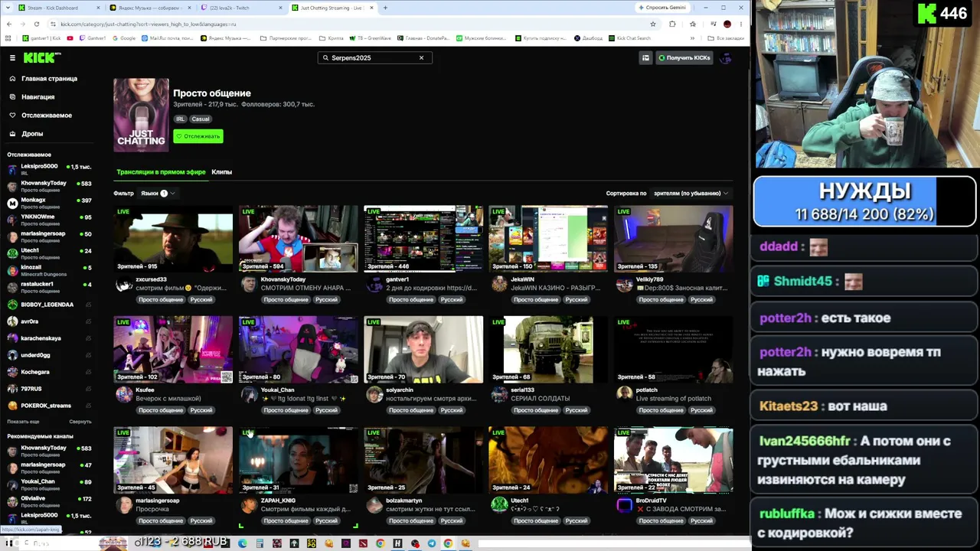The image size is (980, 551).
Task: Open the zxcursed33 streamer avatar
Action: point(123,284)
